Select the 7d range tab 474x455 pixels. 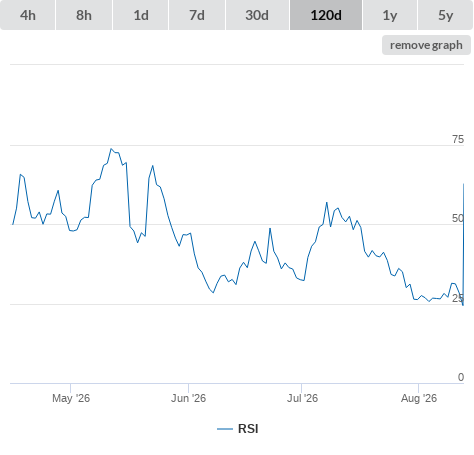pyautogui.click(x=197, y=15)
